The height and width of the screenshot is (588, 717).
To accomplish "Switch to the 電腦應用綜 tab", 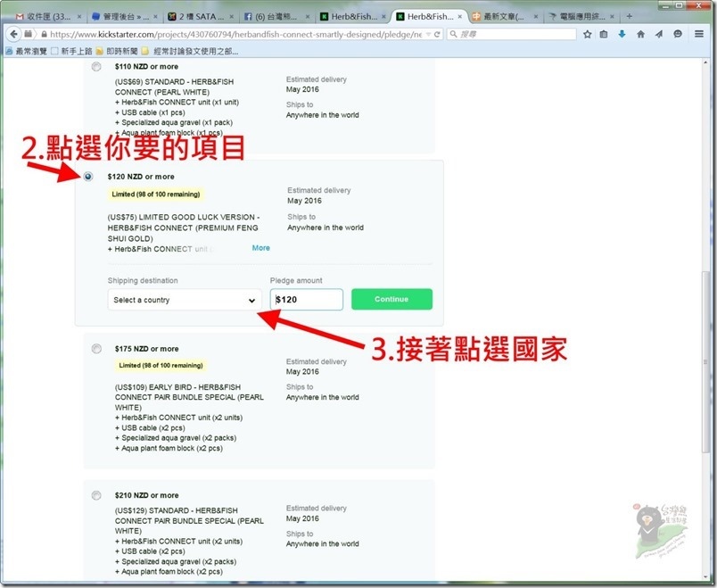I will pos(581,17).
